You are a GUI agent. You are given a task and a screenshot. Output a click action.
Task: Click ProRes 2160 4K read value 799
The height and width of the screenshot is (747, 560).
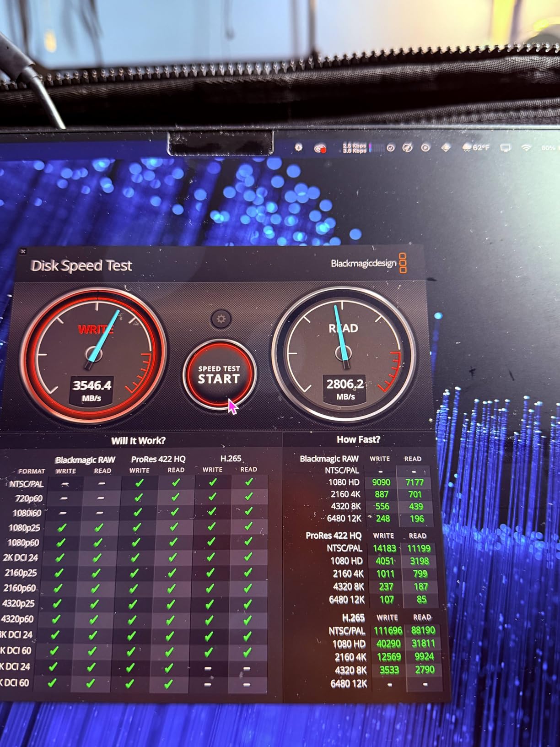tap(420, 574)
